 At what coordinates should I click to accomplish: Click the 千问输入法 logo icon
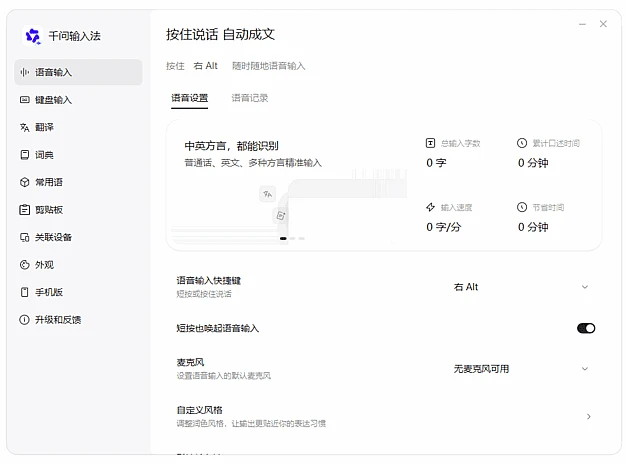[33, 36]
